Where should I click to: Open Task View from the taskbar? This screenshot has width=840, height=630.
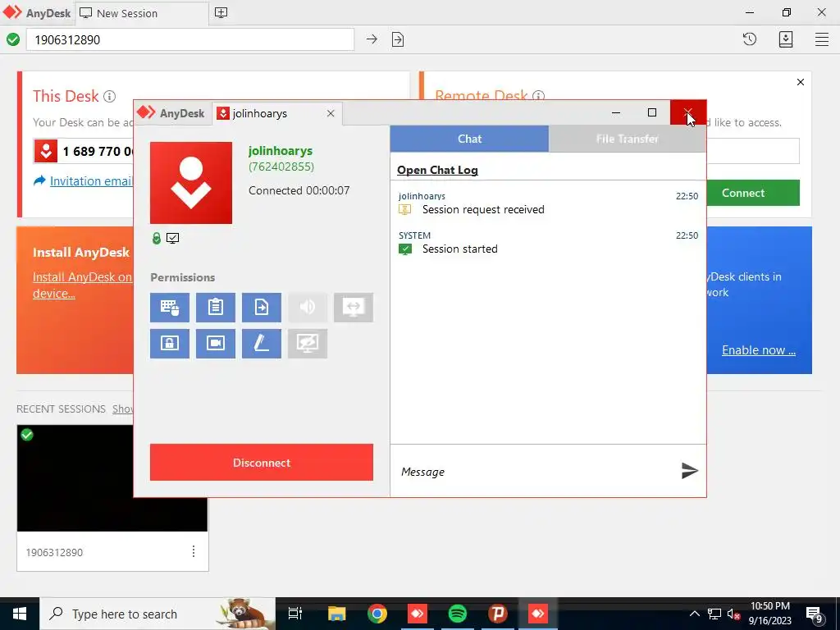[x=295, y=614]
